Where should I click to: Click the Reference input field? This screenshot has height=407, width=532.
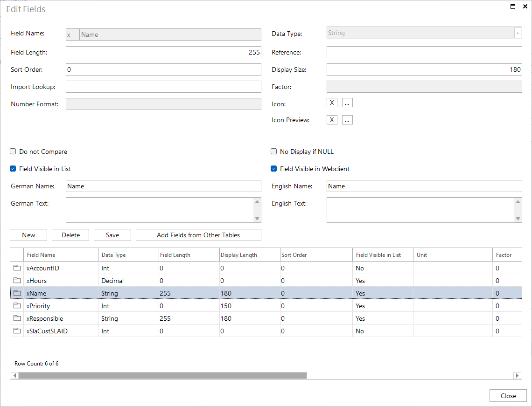tap(424, 52)
